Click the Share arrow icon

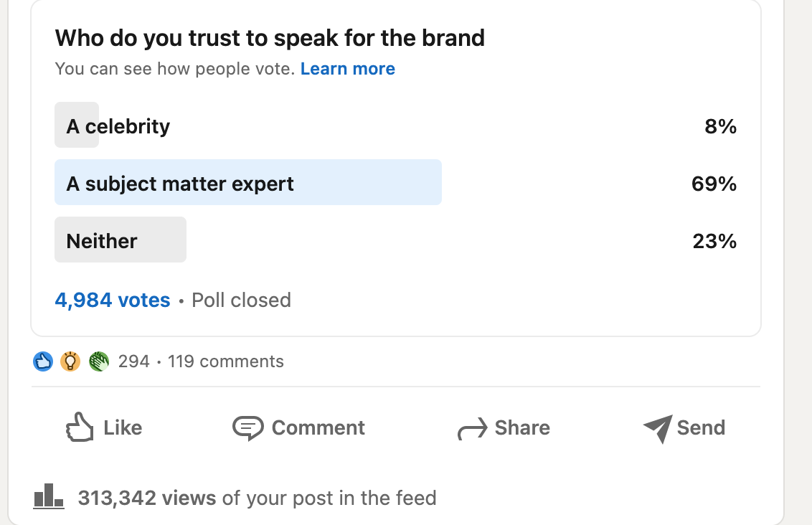click(x=472, y=429)
